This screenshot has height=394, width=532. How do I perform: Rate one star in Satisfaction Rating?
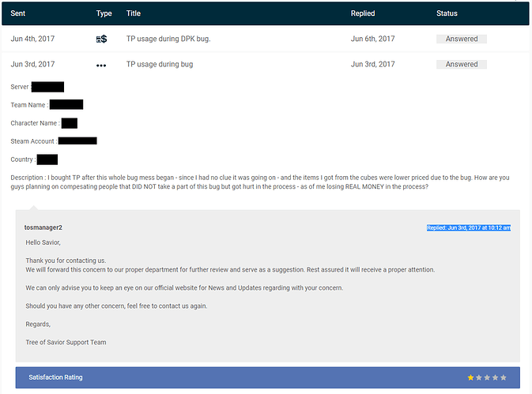pyautogui.click(x=471, y=377)
